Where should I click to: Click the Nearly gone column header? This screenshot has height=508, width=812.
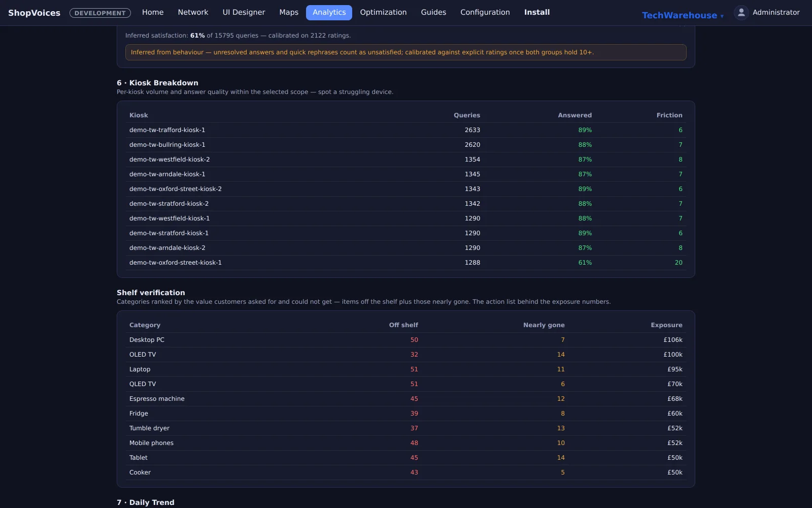(x=544, y=325)
